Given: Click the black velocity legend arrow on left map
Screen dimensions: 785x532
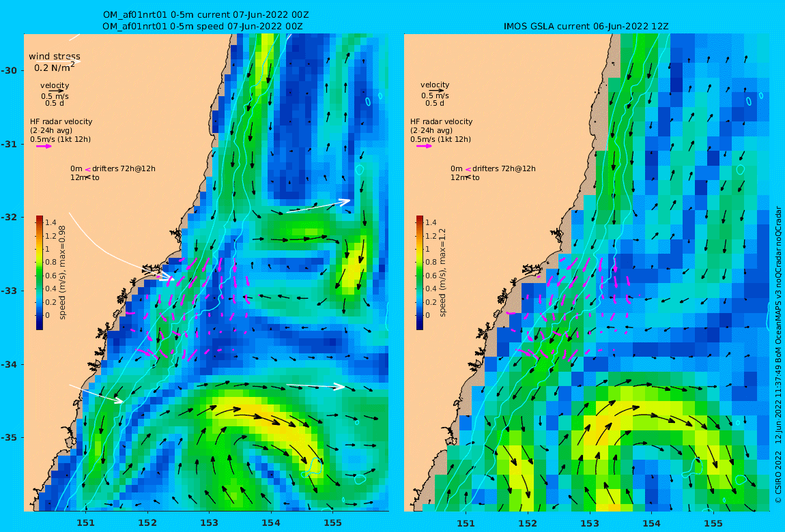Looking at the screenshot, I should tap(55, 91).
